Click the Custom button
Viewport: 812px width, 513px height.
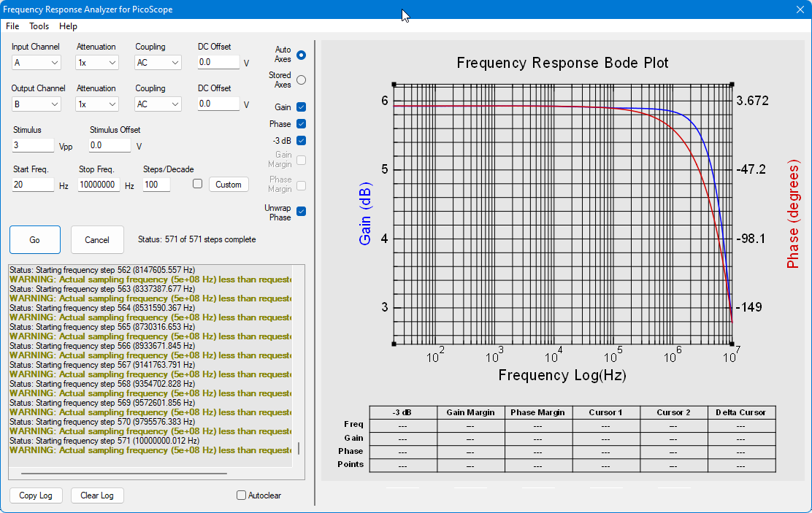click(229, 185)
